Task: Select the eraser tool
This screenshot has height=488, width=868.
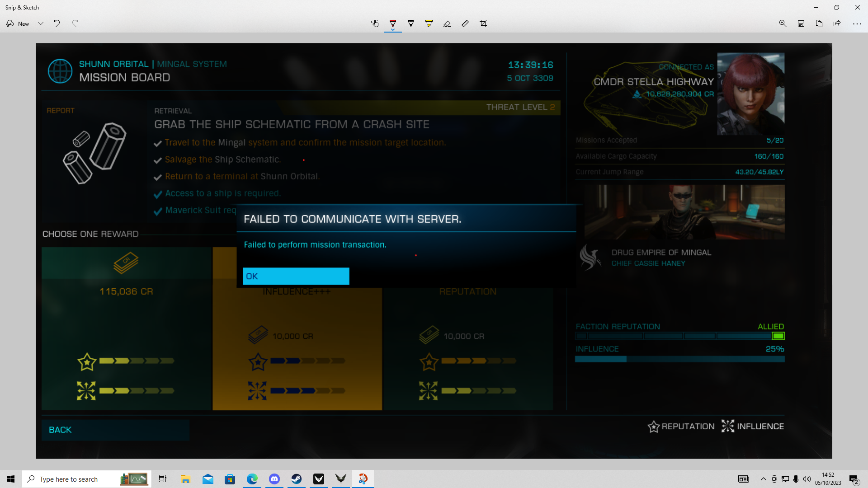Action: [447, 23]
